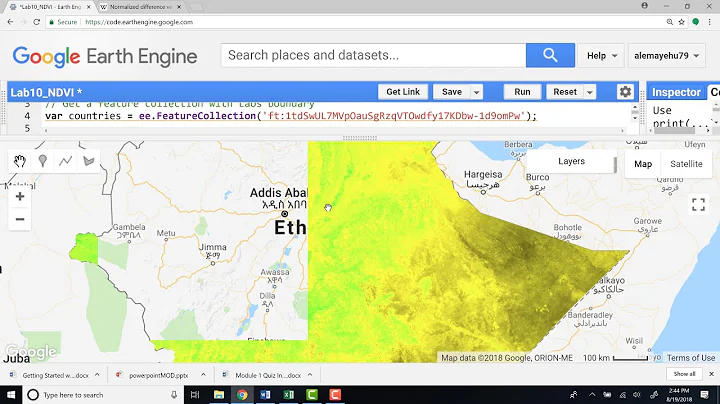
Task: Open Windows Start menu
Action: point(11,395)
